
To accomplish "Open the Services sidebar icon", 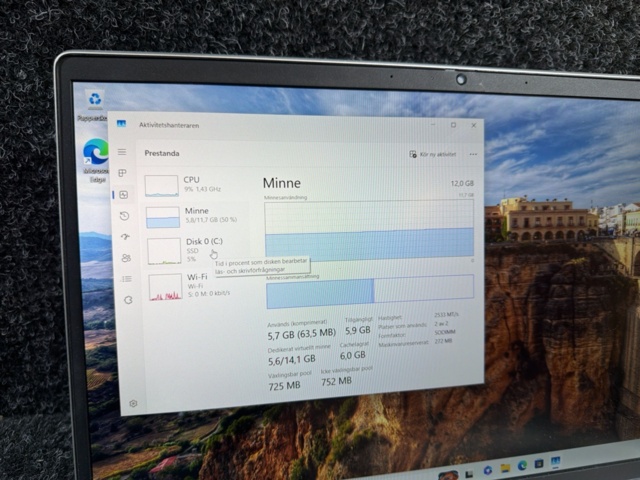I will click(x=128, y=300).
